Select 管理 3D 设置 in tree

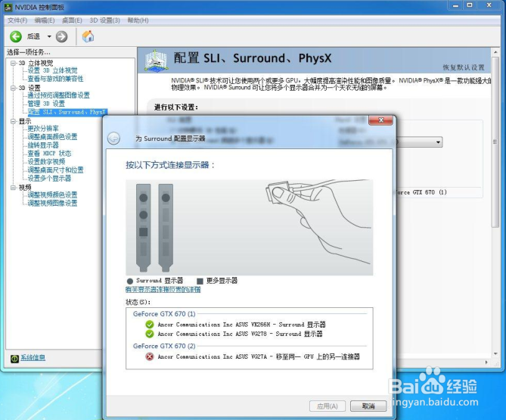pyautogui.click(x=46, y=104)
